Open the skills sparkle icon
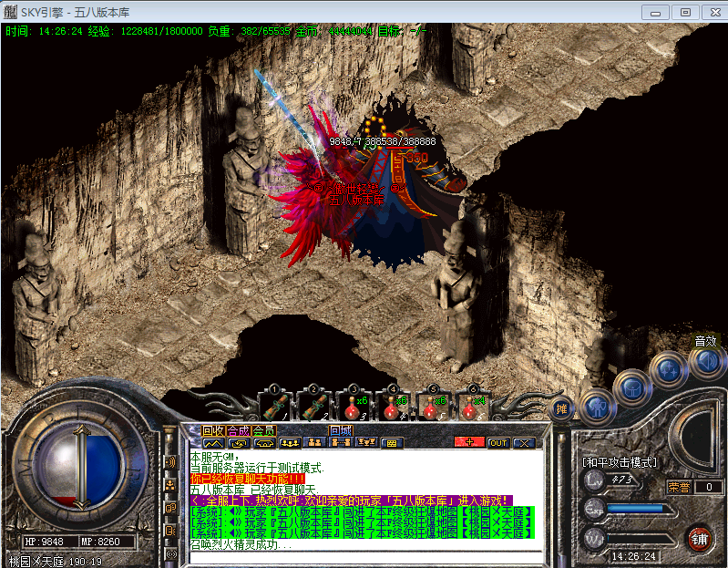This screenshot has height=568, width=728. tap(669, 370)
